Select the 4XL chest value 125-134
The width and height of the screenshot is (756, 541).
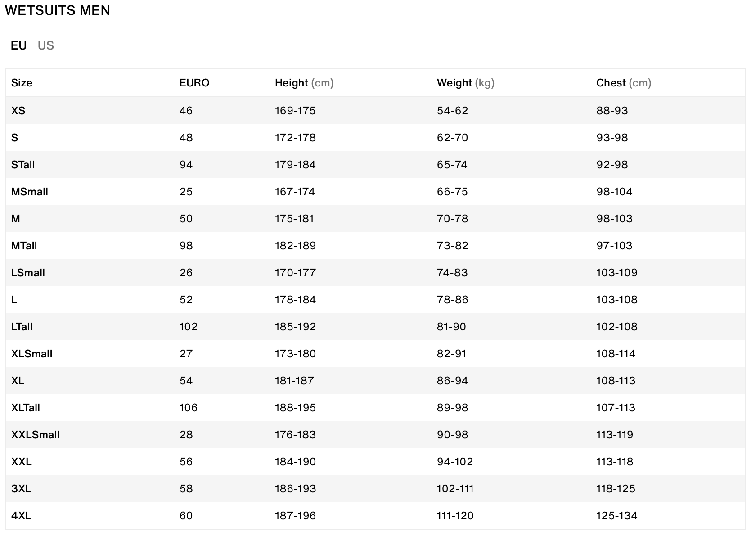point(616,516)
